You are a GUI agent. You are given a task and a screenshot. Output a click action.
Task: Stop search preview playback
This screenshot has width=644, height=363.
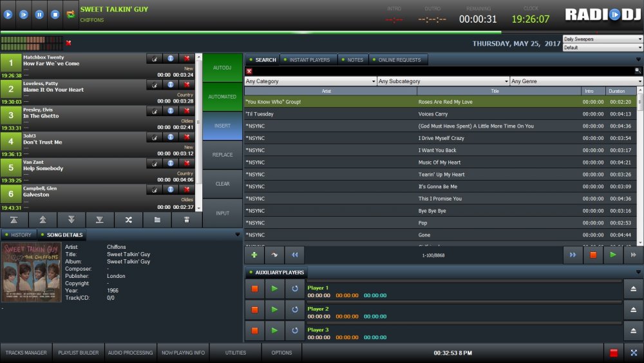[593, 255]
